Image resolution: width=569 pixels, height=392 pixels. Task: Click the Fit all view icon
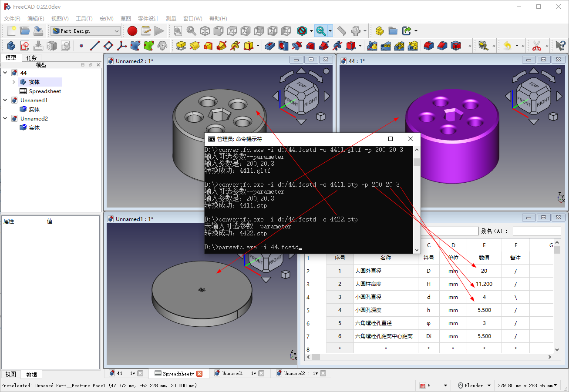click(178, 30)
